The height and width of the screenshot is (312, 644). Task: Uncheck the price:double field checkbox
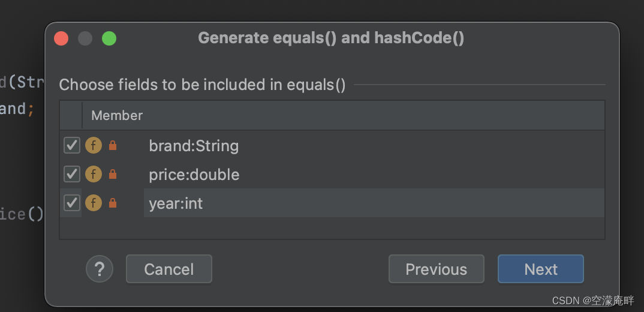(x=72, y=175)
